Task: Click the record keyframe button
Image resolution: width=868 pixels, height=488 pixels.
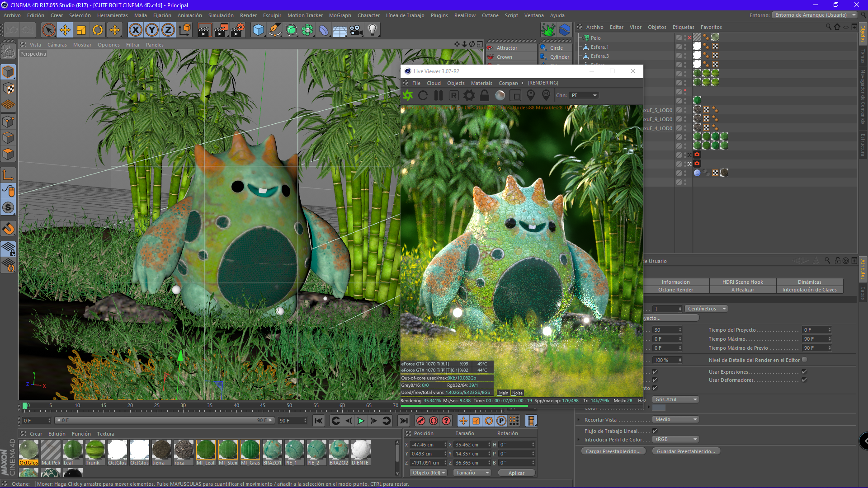Action: pyautogui.click(x=421, y=421)
